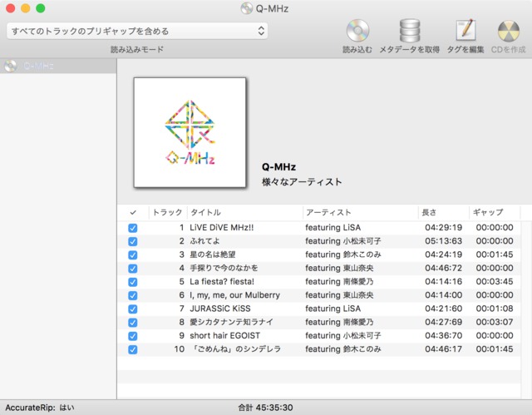Image resolution: width=532 pixels, height=415 pixels.
Task: Click the album title Q-MHz text
Action: coord(279,166)
